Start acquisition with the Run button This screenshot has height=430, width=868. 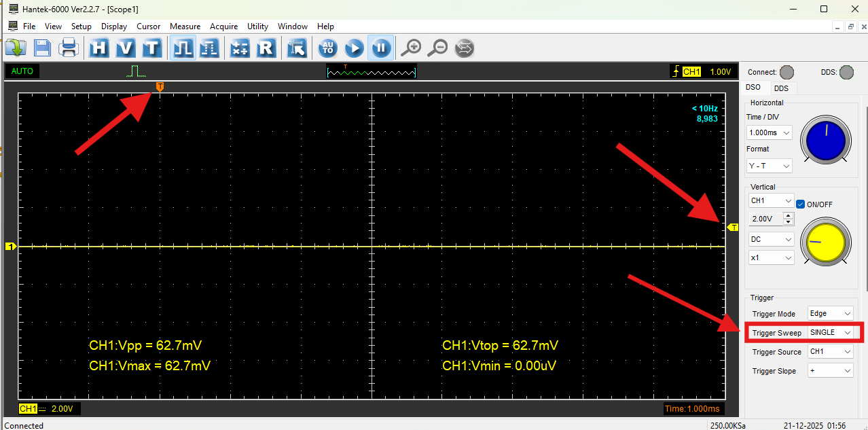[355, 48]
